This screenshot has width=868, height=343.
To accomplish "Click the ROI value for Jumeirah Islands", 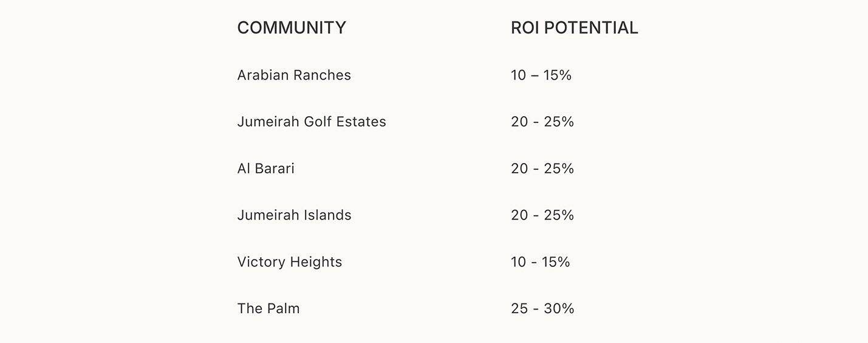I will pos(542,215).
